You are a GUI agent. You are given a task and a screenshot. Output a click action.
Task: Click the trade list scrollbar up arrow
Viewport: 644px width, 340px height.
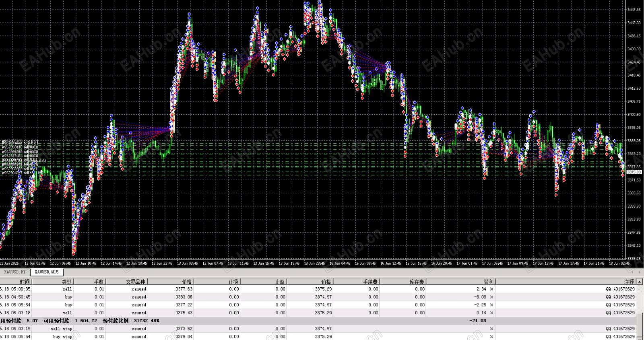[x=640, y=282]
